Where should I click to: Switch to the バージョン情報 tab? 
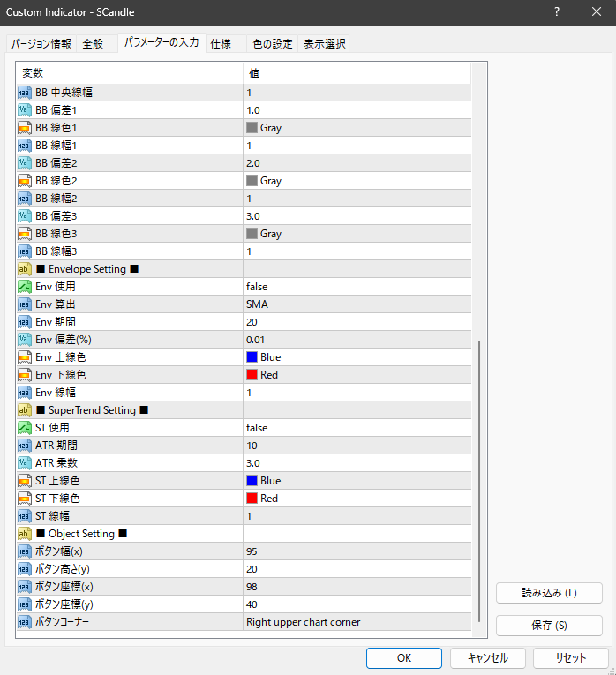41,44
